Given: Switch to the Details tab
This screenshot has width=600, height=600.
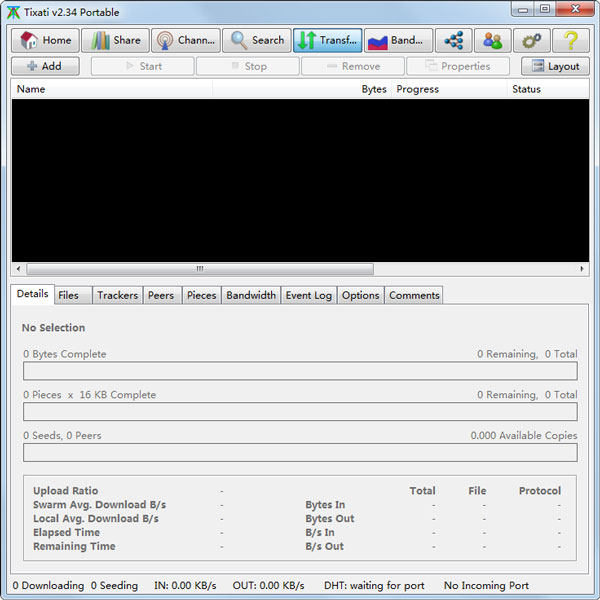Looking at the screenshot, I should click(33, 294).
